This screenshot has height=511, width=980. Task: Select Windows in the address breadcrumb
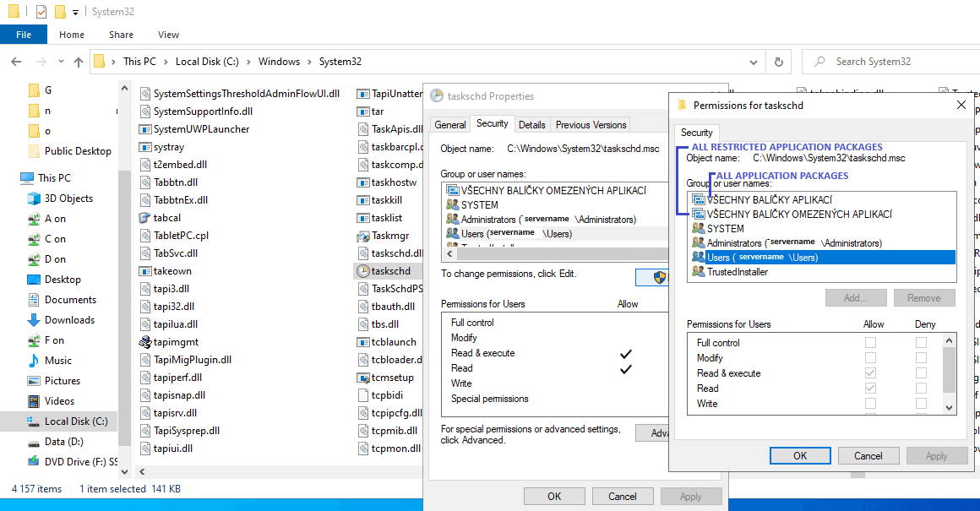[279, 62]
